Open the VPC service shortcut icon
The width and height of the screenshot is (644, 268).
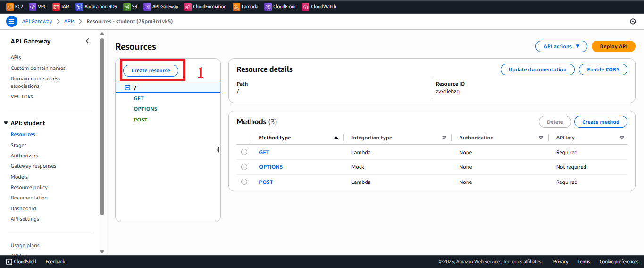33,7
